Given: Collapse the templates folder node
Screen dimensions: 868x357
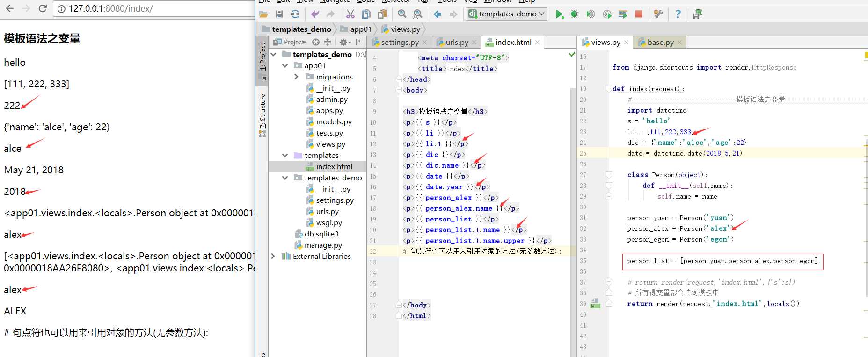Looking at the screenshot, I should pos(285,155).
